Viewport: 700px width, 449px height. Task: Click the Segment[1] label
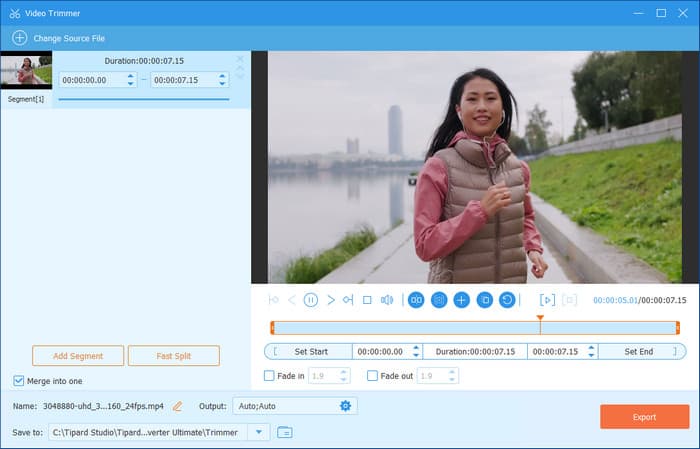(x=26, y=99)
